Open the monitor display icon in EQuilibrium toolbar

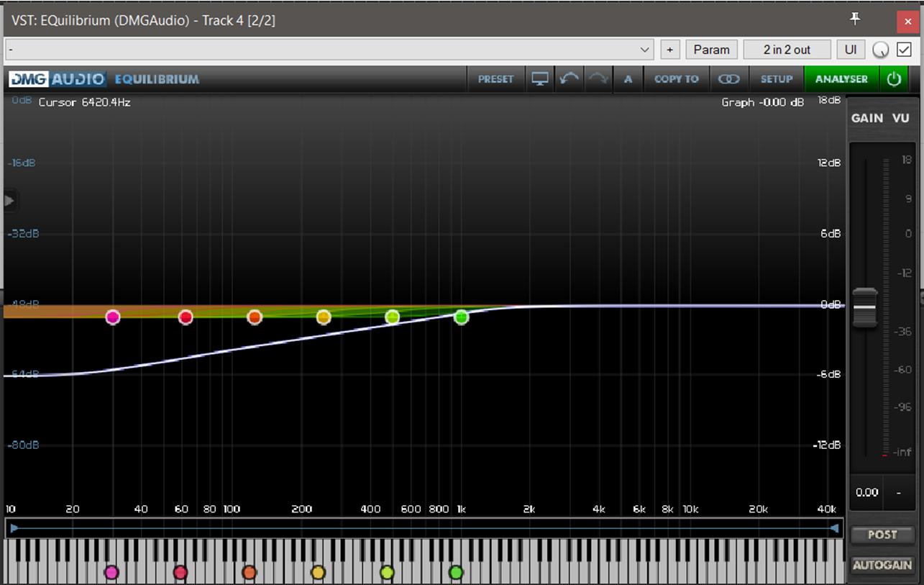pyautogui.click(x=540, y=79)
